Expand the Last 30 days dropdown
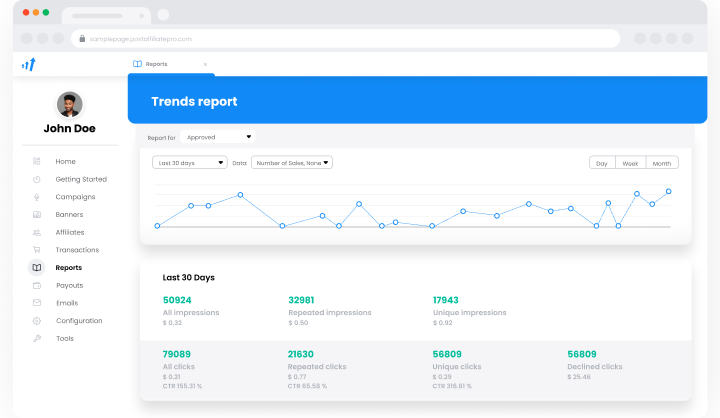This screenshot has width=720, height=418. point(189,162)
